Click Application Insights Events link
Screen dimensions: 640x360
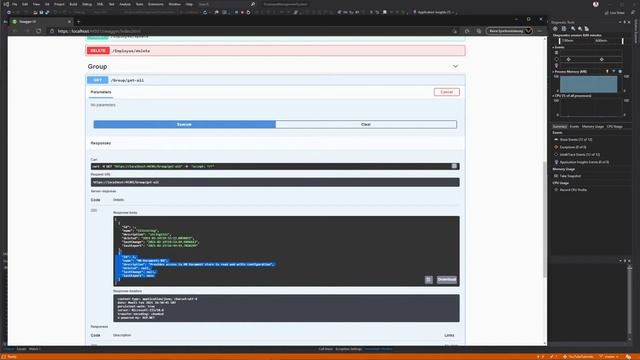coord(584,162)
